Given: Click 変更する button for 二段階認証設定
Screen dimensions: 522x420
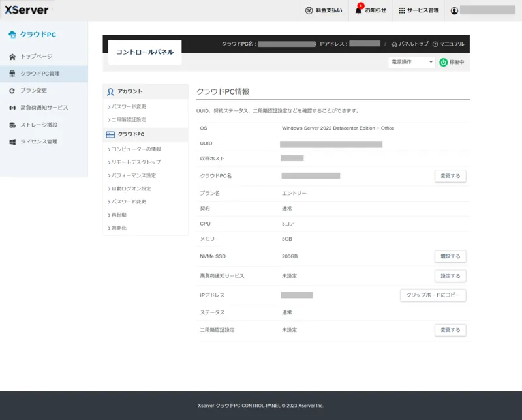Looking at the screenshot, I should [450, 330].
